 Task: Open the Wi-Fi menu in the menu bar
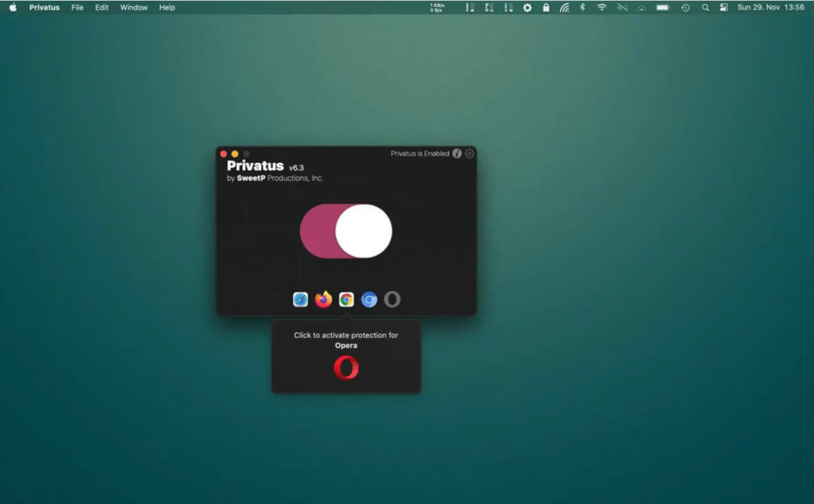pos(603,7)
